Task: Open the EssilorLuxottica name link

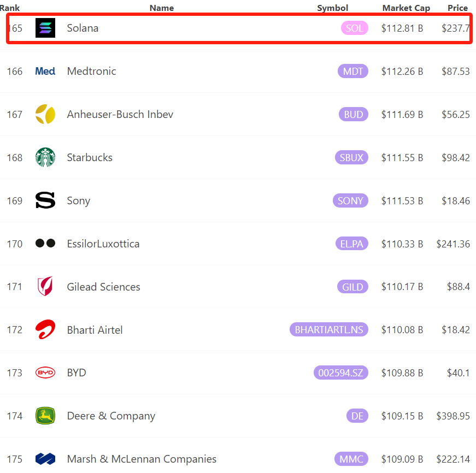Action: pos(103,244)
